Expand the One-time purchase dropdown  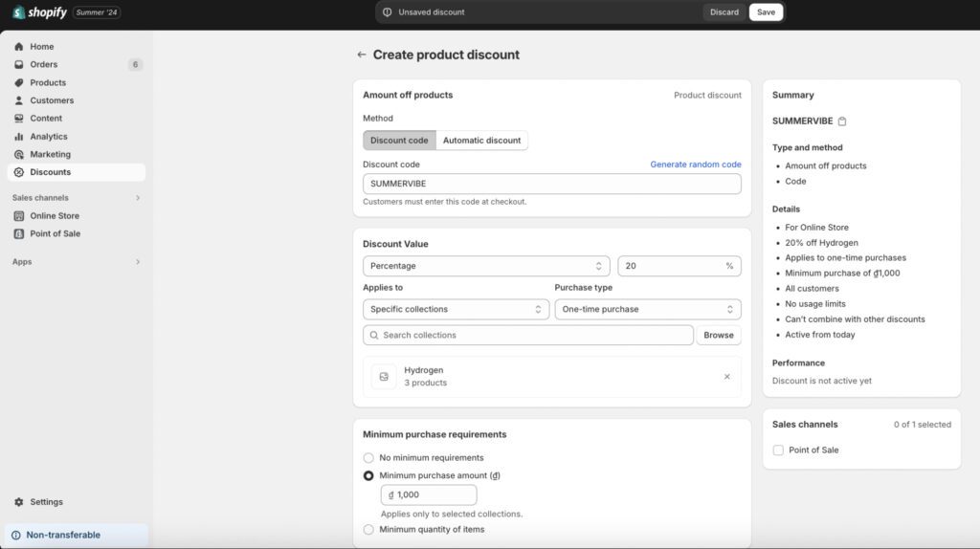pos(647,310)
